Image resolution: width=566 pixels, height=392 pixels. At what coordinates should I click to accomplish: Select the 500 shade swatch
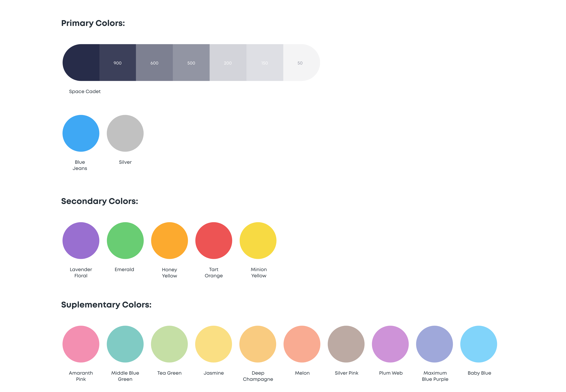click(191, 63)
